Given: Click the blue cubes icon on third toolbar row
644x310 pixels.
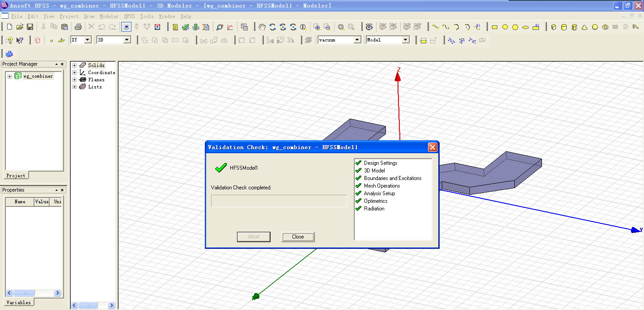Looking at the screenshot, I should [9, 54].
